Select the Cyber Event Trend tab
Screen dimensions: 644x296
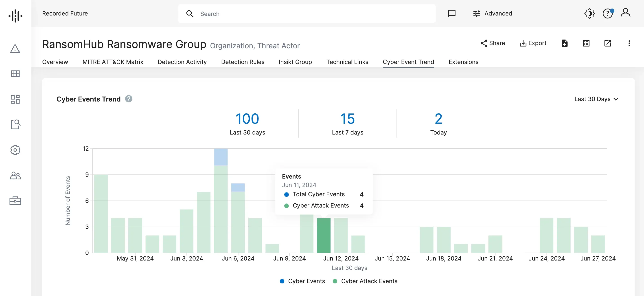[x=408, y=62]
